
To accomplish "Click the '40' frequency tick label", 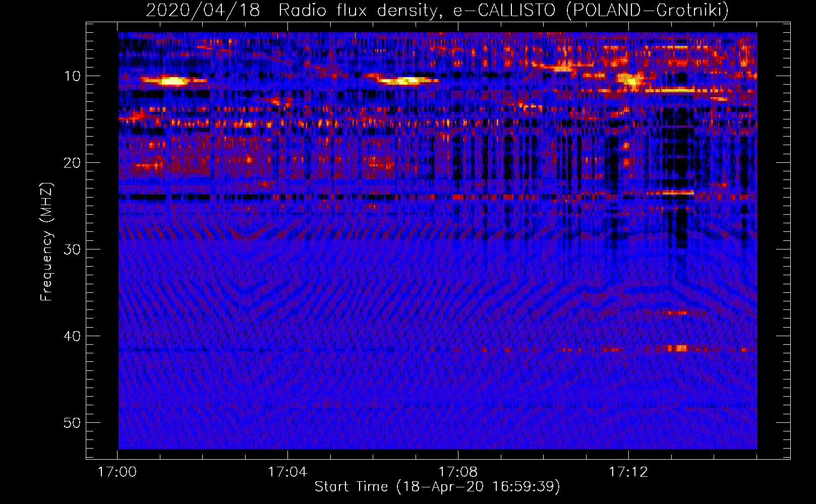I will click(73, 336).
